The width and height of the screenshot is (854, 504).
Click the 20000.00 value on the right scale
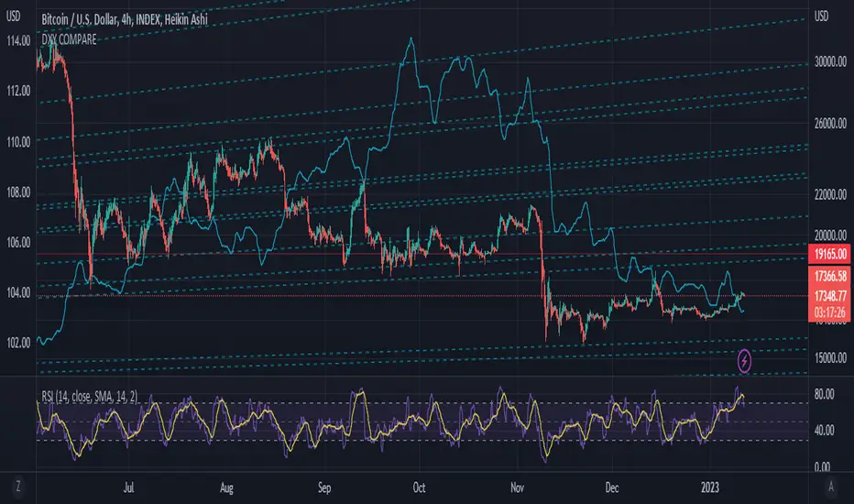[x=830, y=235]
